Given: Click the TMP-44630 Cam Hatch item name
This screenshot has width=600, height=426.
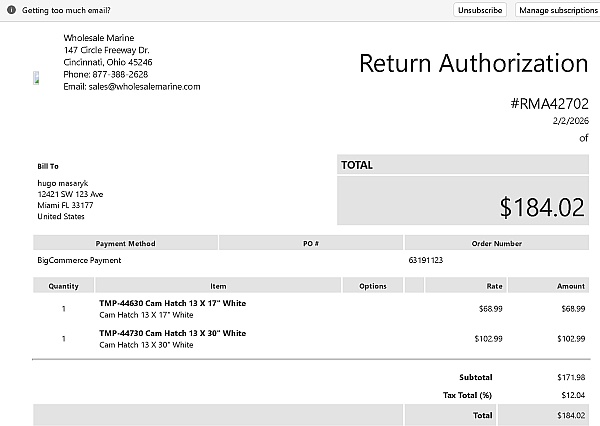Looking at the screenshot, I should [172, 303].
